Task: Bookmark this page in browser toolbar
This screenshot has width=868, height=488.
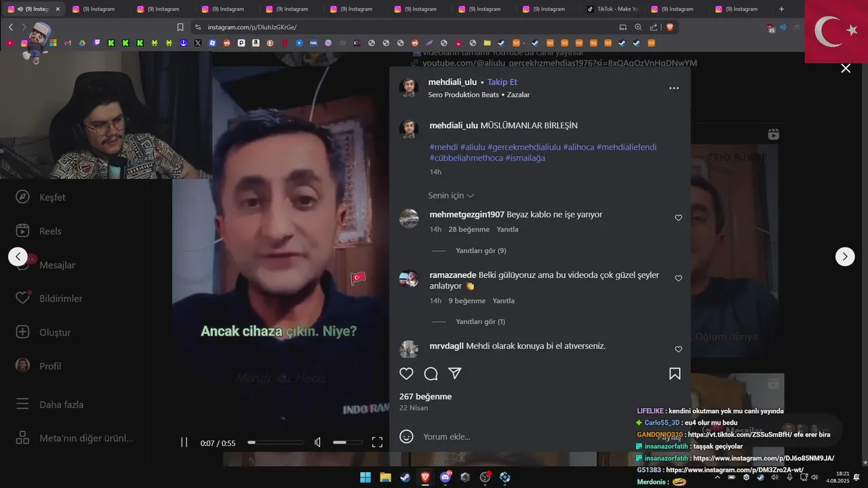Action: [x=180, y=27]
